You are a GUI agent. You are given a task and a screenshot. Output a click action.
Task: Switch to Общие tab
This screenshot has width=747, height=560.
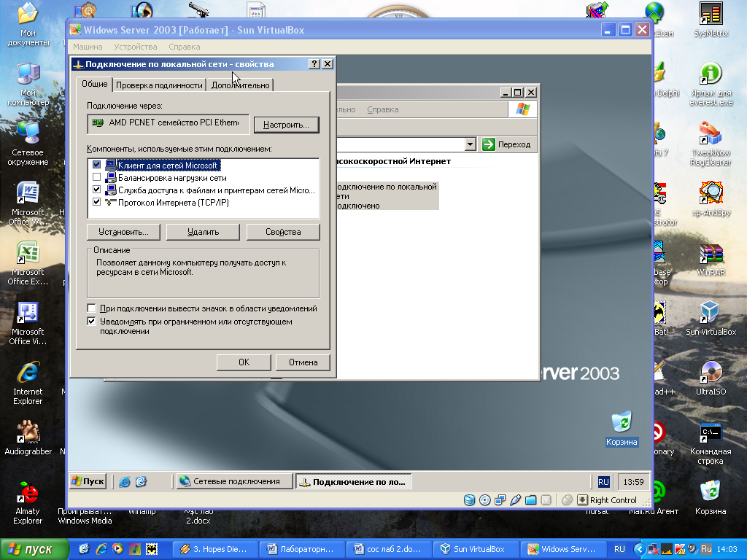(x=94, y=84)
